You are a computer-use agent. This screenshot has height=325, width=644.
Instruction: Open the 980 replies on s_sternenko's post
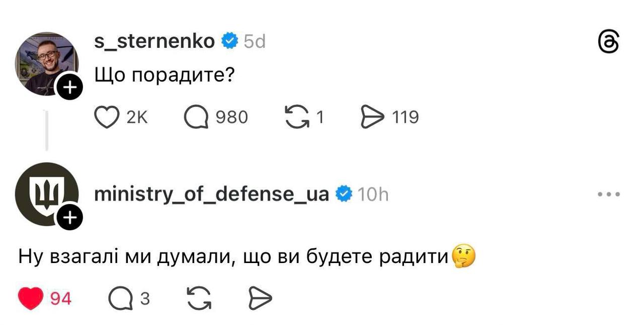195,117
